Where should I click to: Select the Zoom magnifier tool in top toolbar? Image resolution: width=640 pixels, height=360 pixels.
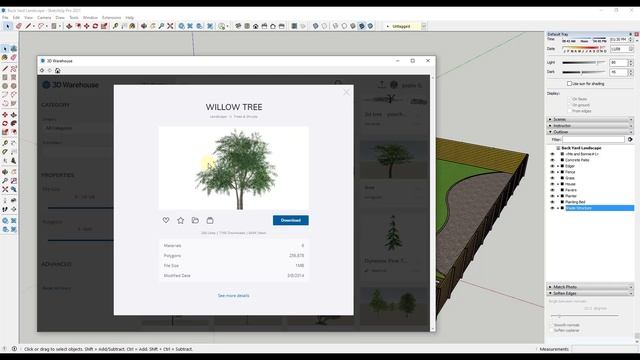161,26
